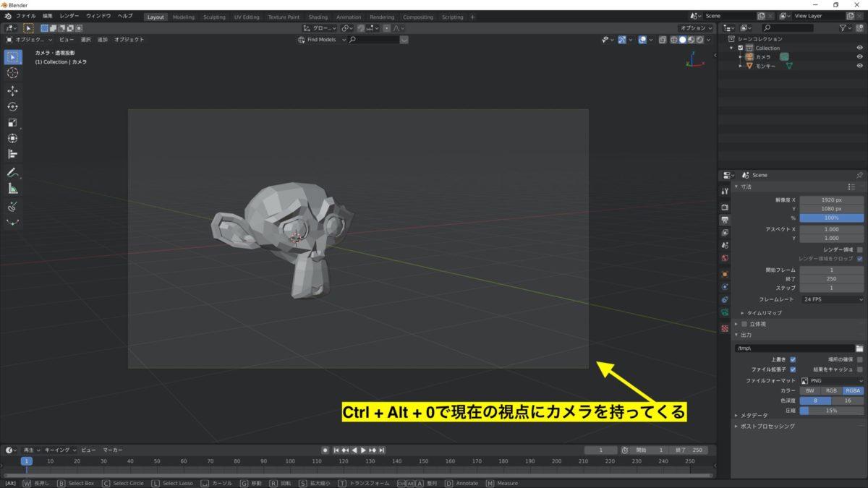Open the ファイルフォーマット PNG dropdown
This screenshot has height=488, width=868.
(x=832, y=380)
